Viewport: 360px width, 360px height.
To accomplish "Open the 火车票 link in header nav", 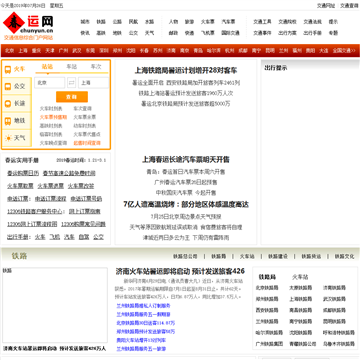I will (x=207, y=22).
